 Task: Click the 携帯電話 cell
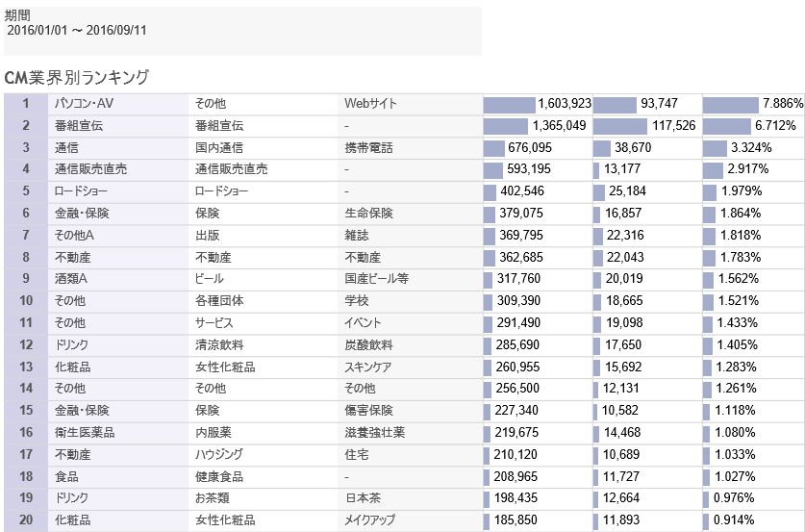[x=369, y=148]
